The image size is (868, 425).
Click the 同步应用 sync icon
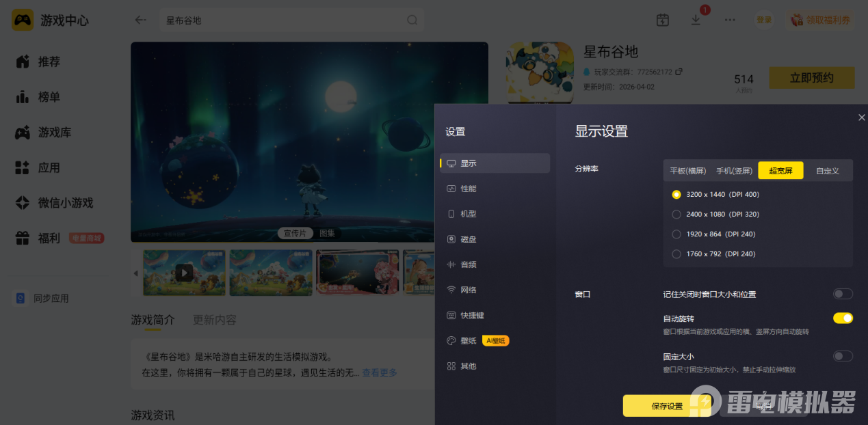coord(21,299)
